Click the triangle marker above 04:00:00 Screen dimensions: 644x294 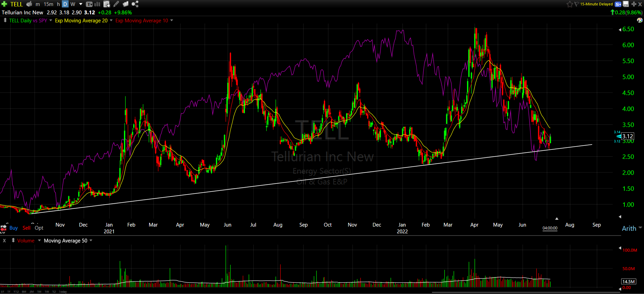(x=557, y=219)
